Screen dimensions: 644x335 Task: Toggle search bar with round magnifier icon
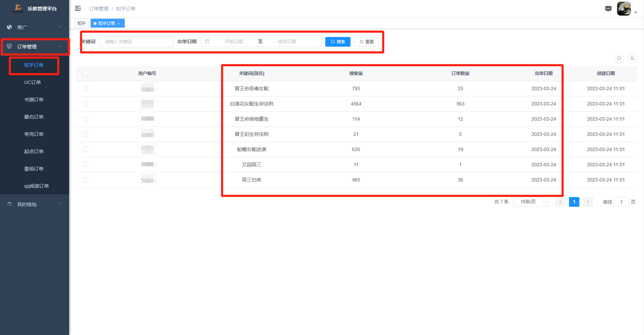(619, 58)
